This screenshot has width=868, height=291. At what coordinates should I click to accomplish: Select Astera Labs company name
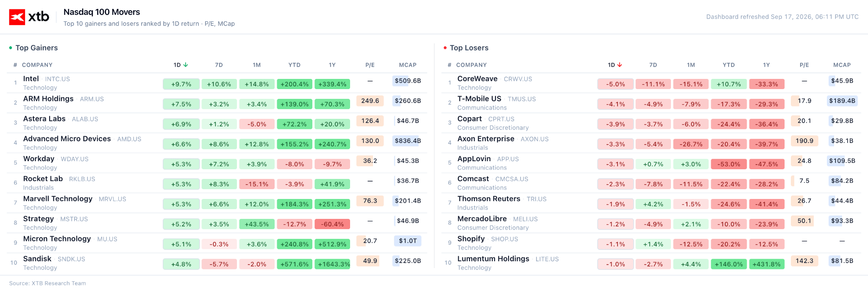point(44,119)
